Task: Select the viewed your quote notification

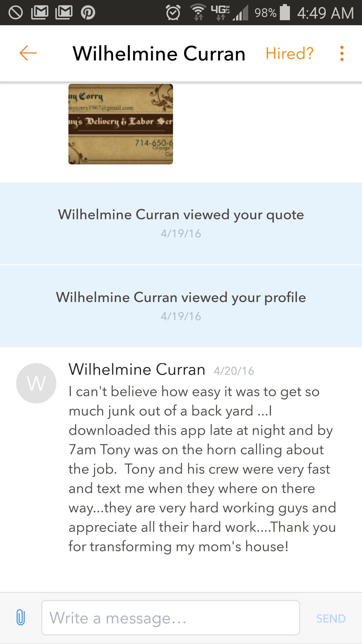Action: tap(181, 223)
